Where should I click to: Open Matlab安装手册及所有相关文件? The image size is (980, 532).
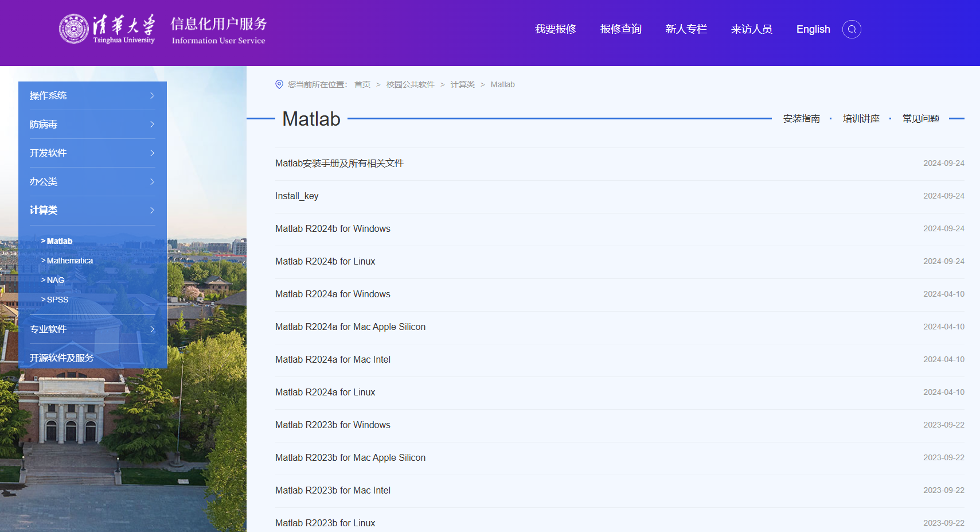339,164
